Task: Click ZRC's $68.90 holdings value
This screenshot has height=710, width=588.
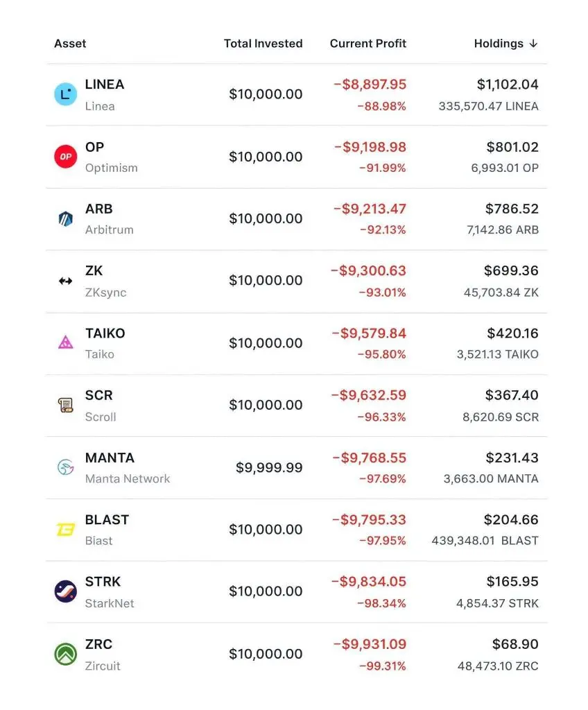Action: [514, 644]
